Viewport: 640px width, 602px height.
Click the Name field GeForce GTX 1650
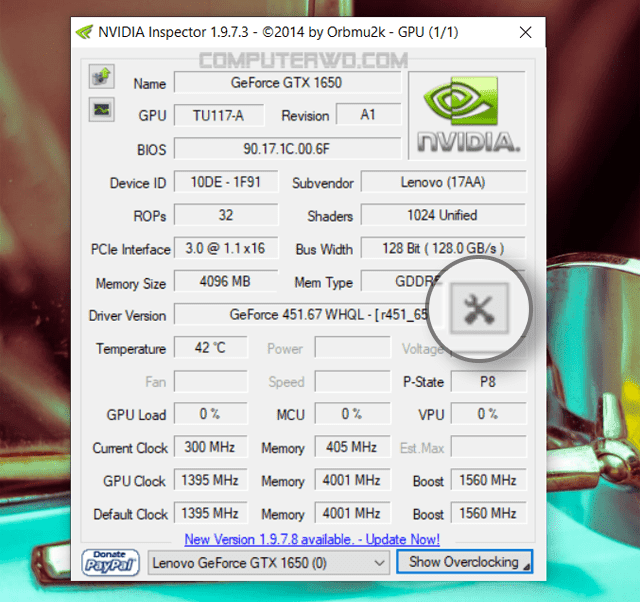(x=287, y=82)
